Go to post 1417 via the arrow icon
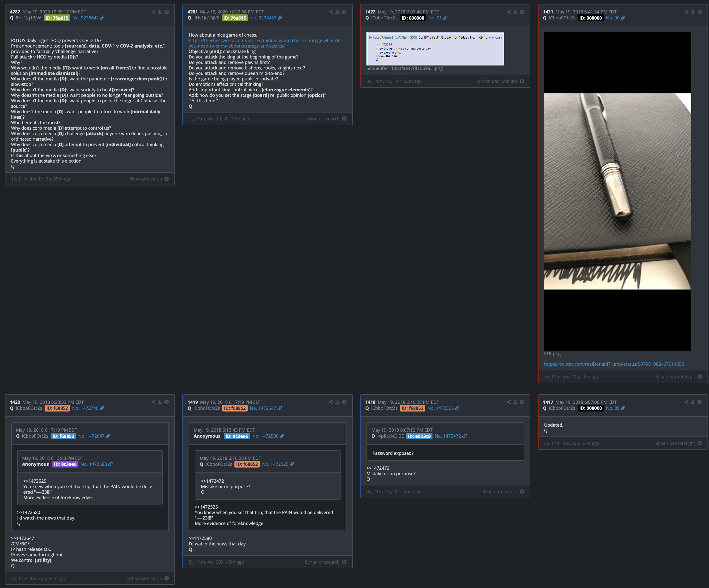Viewport: 709px width, 588px height. 700,402
